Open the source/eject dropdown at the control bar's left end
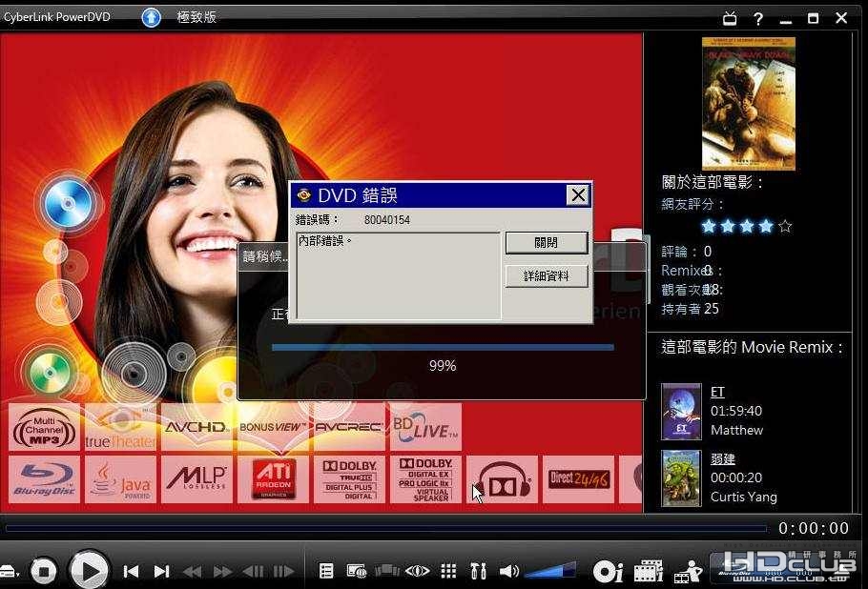The width and height of the screenshot is (868, 589). 9,571
